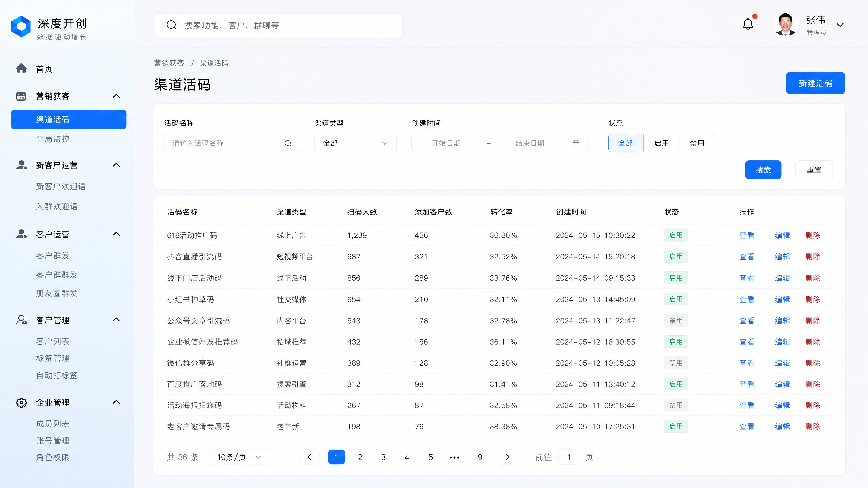Open the 渠道类型 dropdown
Image resolution: width=868 pixels, height=488 pixels.
(355, 143)
